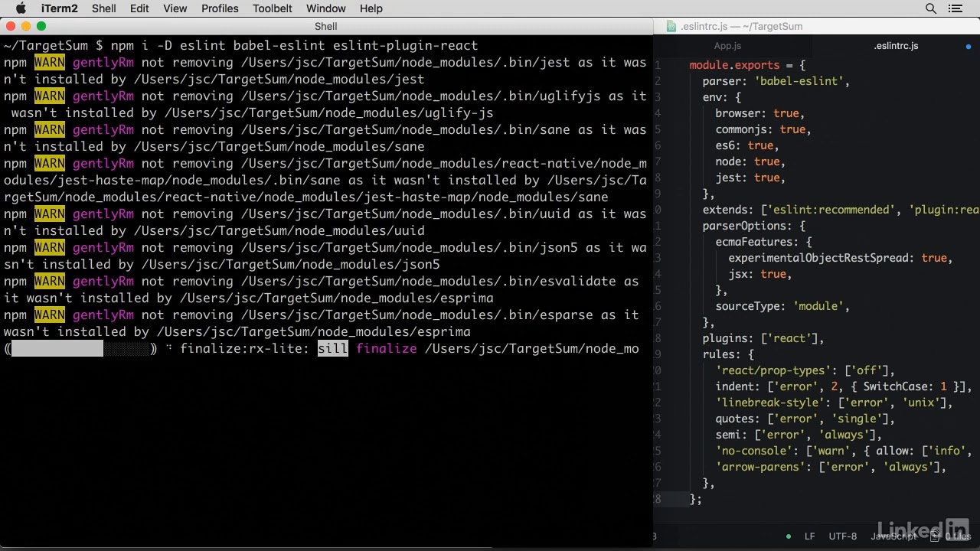Click the indent rule line in editor
Viewport: 980px width, 551px height.
pyautogui.click(x=844, y=386)
